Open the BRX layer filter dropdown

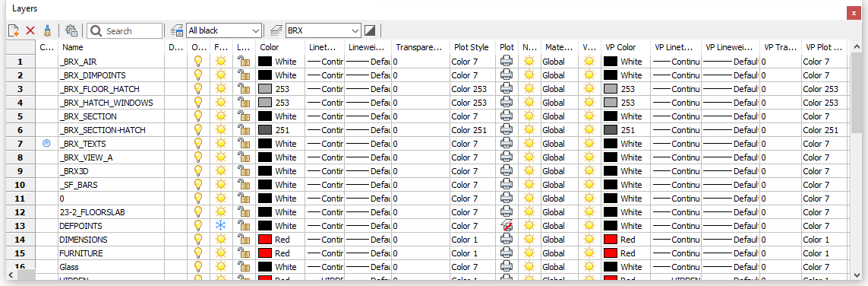[324, 31]
